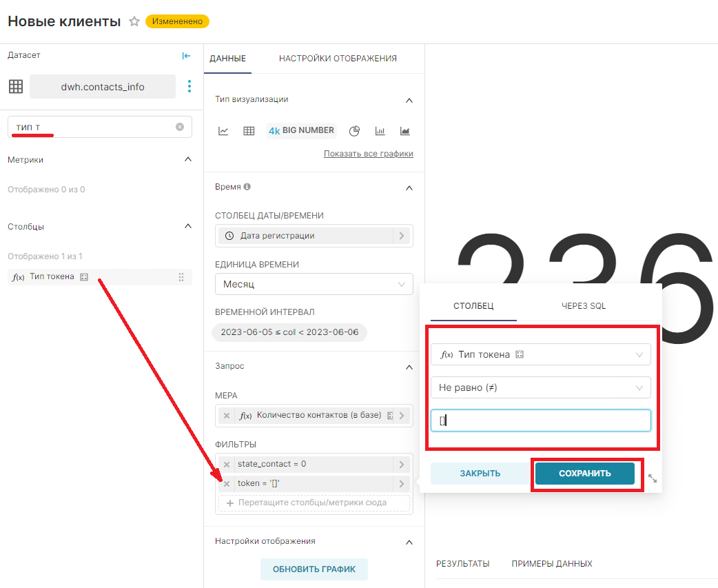
Task: Open the Не равно (≠) operator dropdown
Action: pos(540,387)
